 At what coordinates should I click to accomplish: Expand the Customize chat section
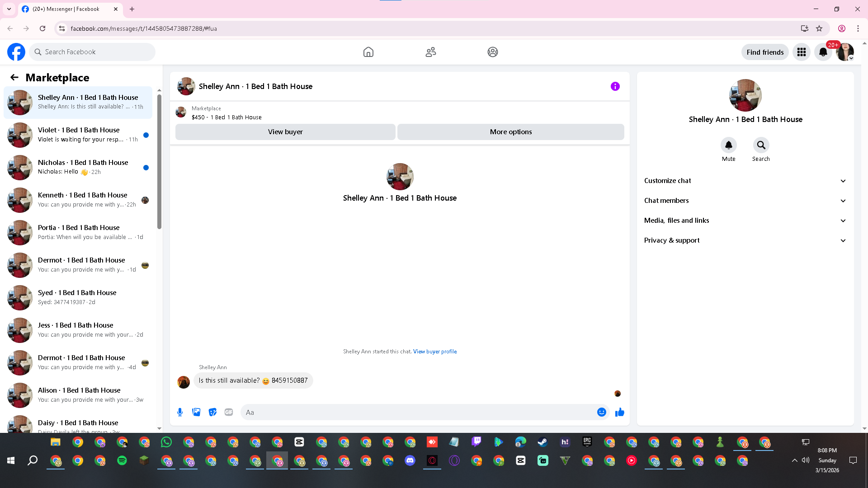point(745,181)
